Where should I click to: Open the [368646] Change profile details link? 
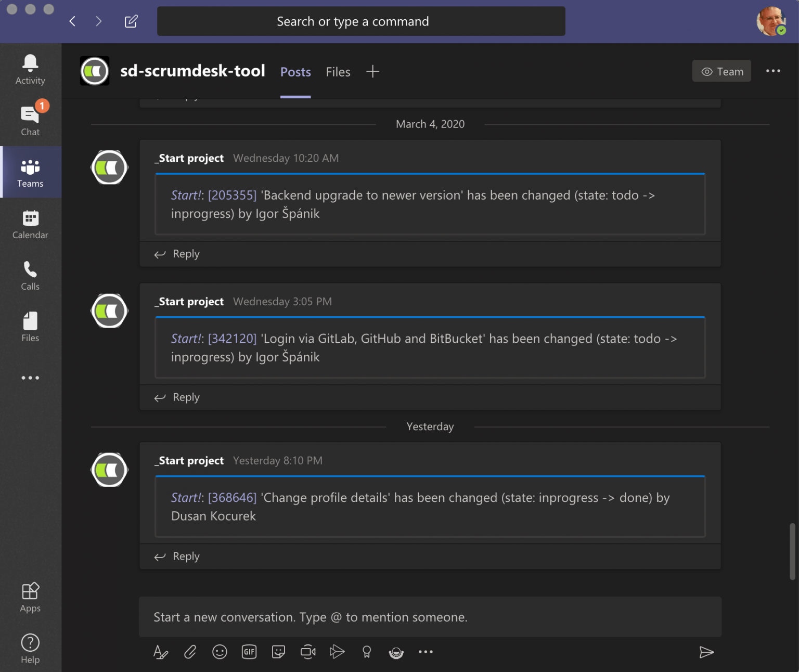tap(232, 498)
